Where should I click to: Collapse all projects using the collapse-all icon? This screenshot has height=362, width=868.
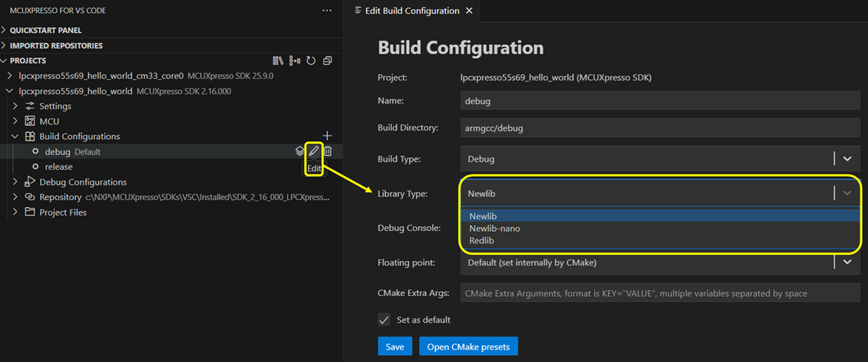point(327,61)
